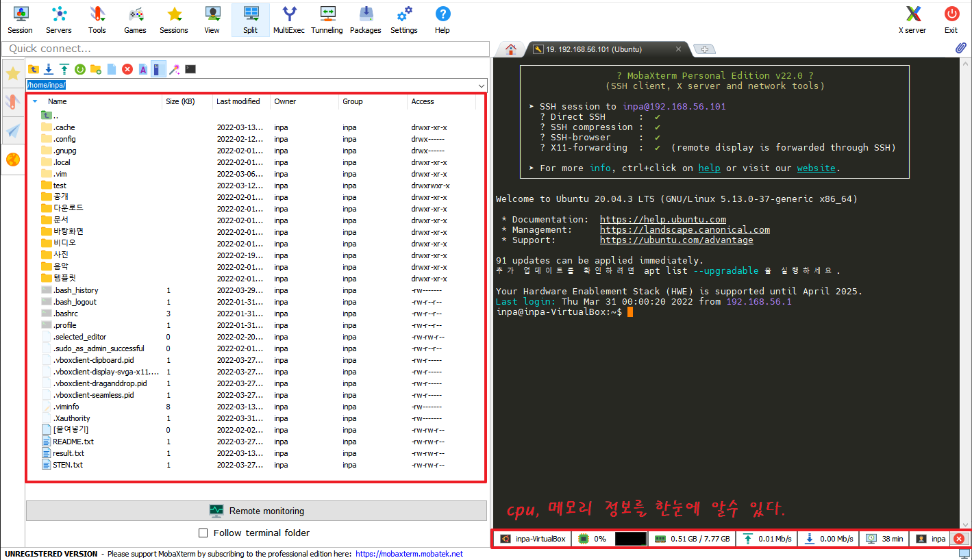
Task: Click the 0.51 GB / 7.77 GB memory indicator
Action: coord(693,539)
